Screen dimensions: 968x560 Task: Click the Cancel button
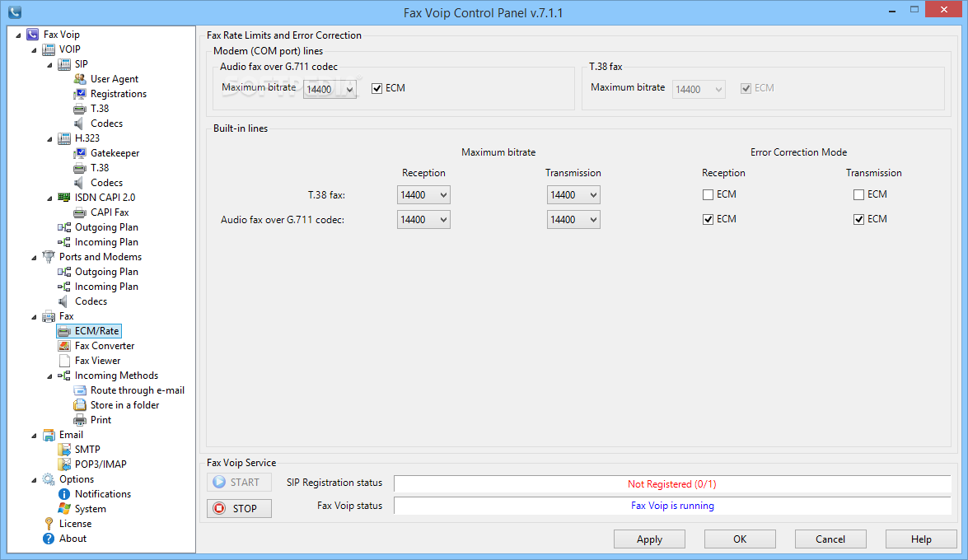click(x=830, y=539)
